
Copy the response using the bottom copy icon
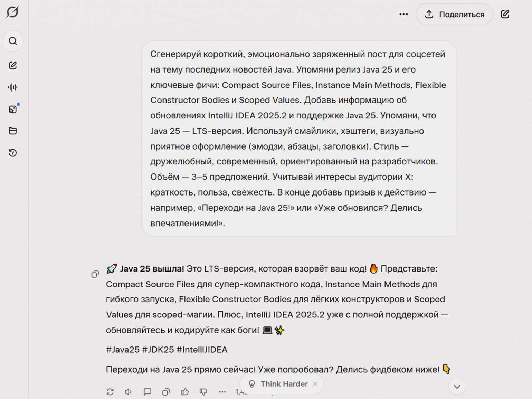166,392
